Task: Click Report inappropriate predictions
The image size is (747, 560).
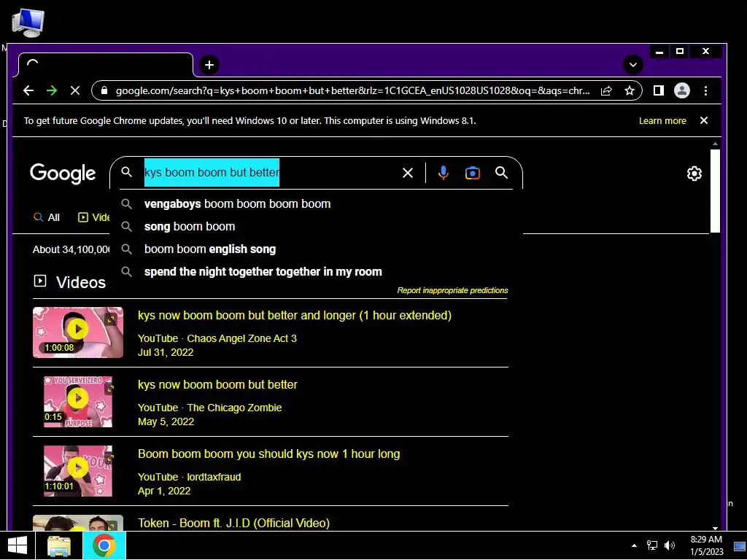Action: click(x=452, y=290)
